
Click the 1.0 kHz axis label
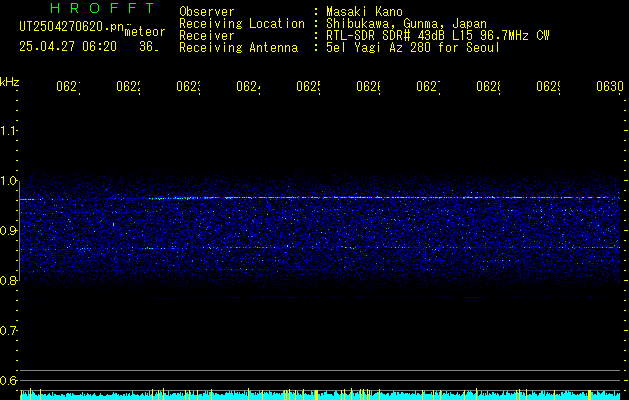(8, 181)
